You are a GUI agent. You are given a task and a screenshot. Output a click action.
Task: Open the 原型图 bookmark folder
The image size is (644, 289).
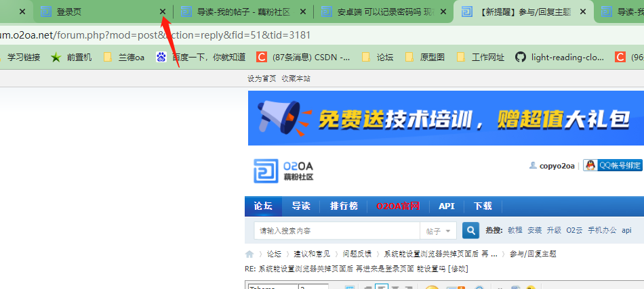[x=425, y=58]
